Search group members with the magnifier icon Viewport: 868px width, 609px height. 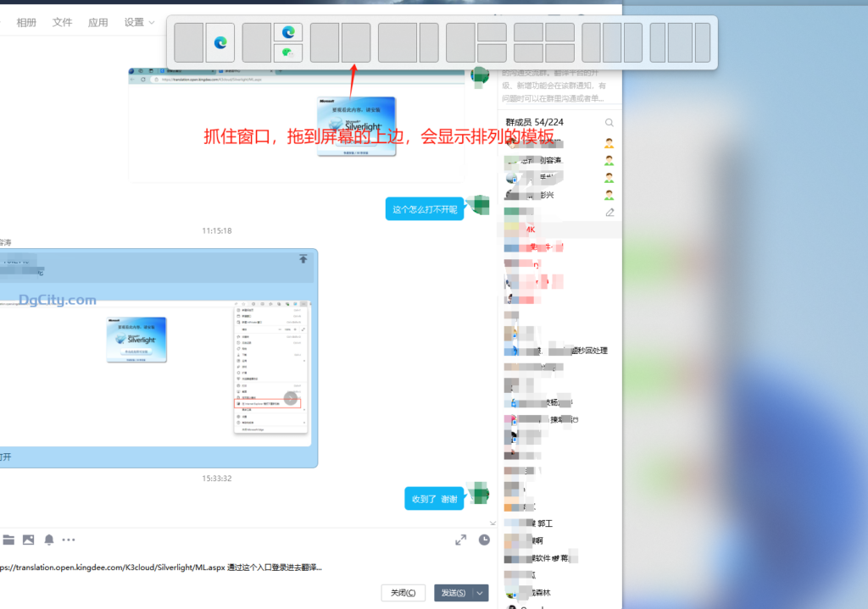coord(609,123)
